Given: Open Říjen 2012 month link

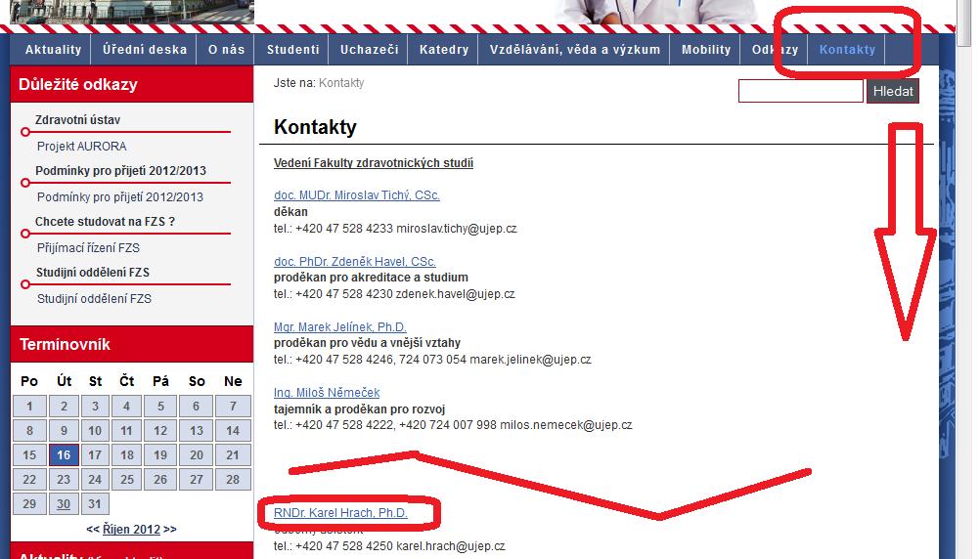Looking at the screenshot, I should pos(131,530).
